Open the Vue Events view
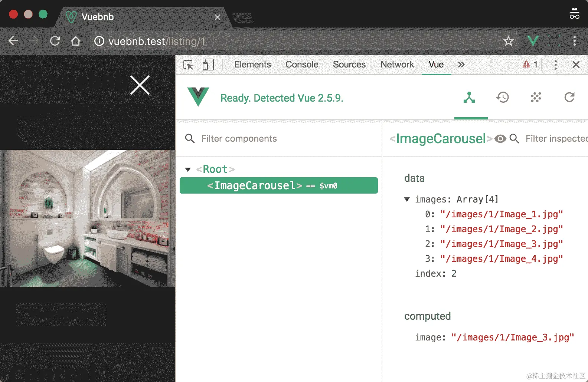Image resolution: width=588 pixels, height=382 pixels. [536, 98]
